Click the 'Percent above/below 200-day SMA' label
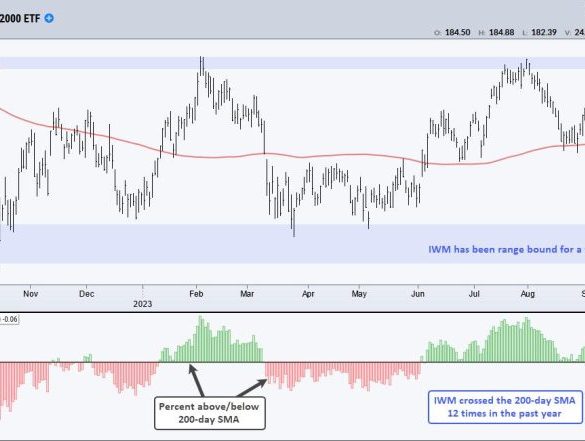This screenshot has width=585, height=441. tap(210, 413)
